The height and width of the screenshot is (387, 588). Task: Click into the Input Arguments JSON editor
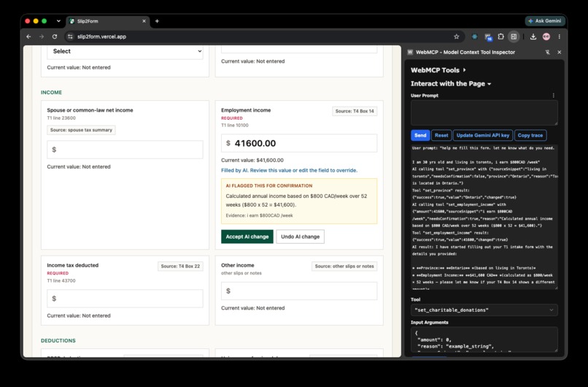484,340
